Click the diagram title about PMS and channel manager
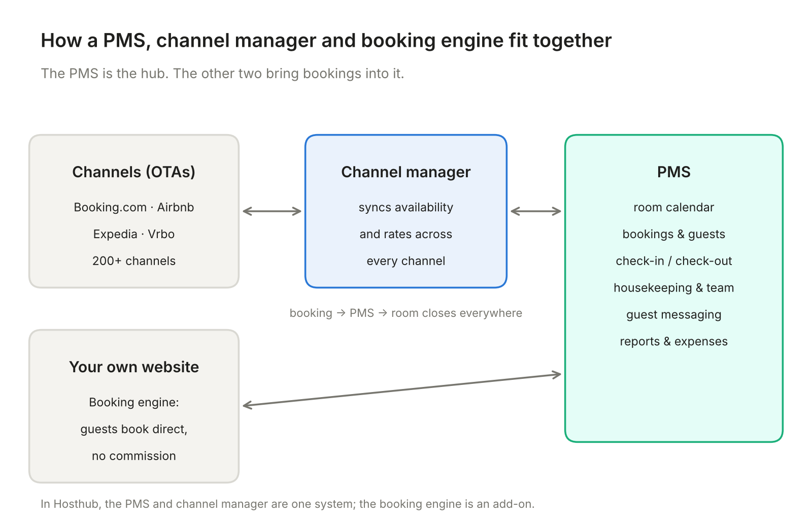 (x=326, y=41)
